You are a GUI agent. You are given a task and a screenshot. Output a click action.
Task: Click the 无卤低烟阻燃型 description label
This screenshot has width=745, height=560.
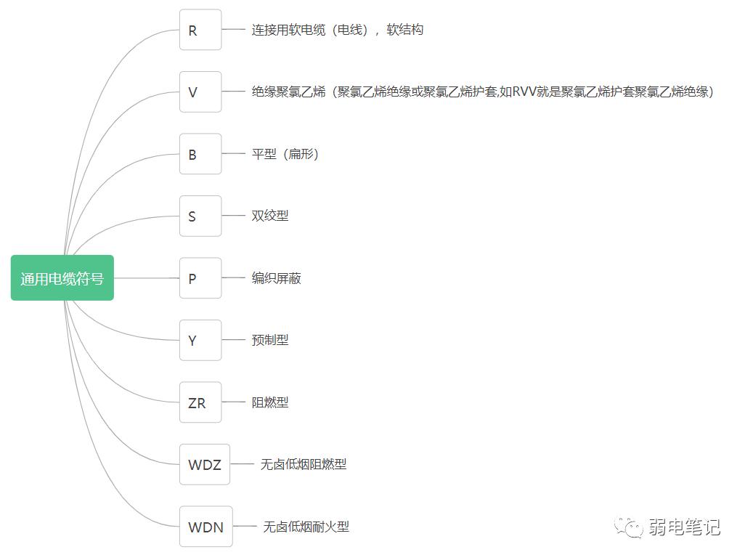point(304,464)
